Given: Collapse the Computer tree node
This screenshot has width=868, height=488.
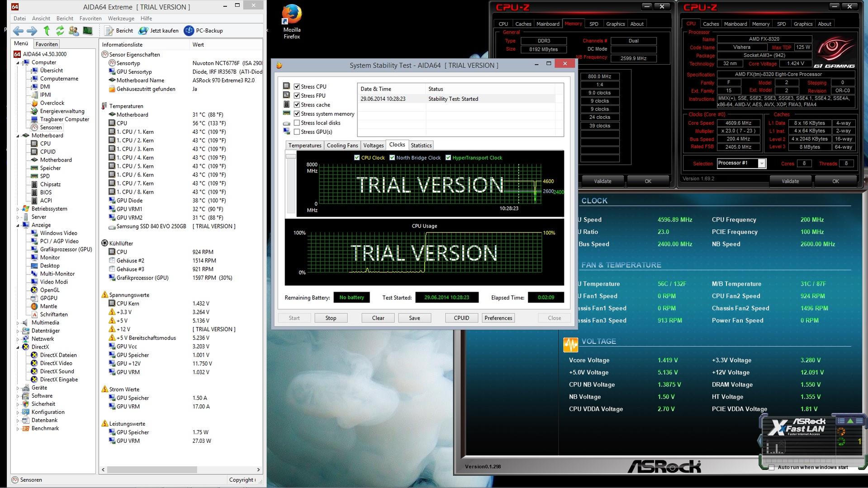Looking at the screenshot, I should coord(18,63).
